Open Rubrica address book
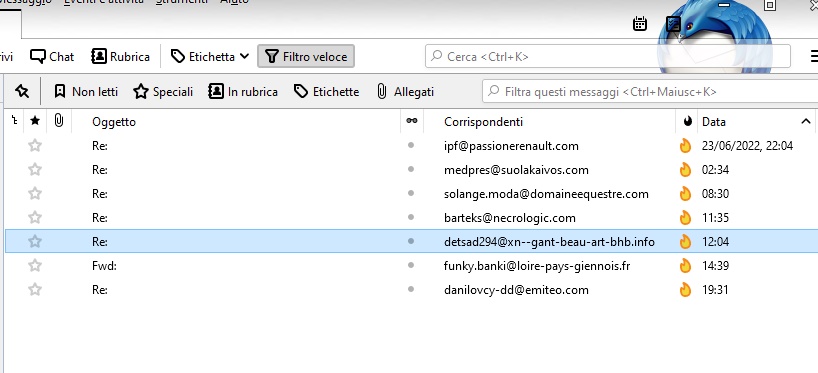Screen dimensions: 818x373 click(121, 56)
